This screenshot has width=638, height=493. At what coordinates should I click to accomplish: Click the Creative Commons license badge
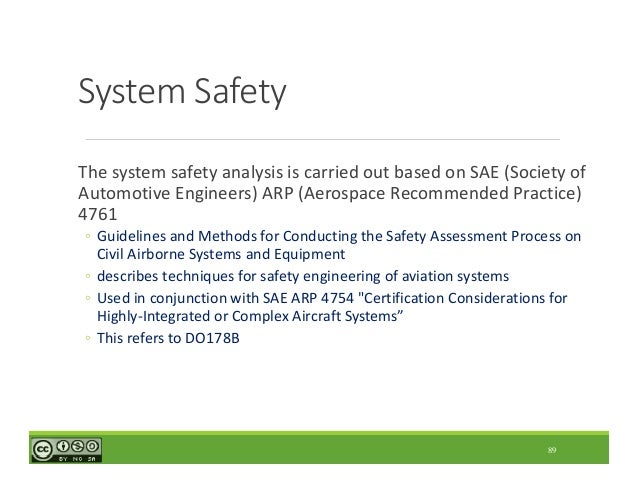point(66,450)
